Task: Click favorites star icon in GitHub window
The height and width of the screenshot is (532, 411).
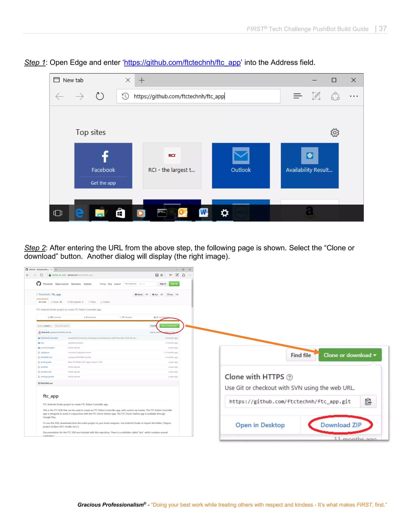Action: [x=161, y=275]
